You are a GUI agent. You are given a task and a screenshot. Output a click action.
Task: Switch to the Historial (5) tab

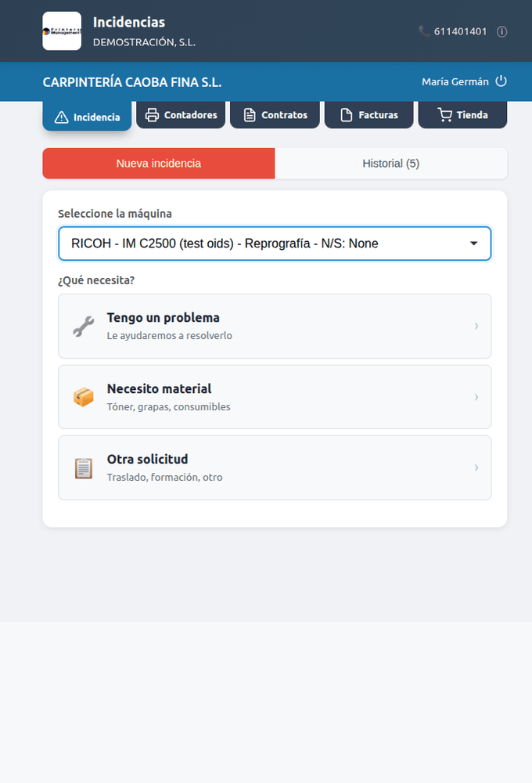pyautogui.click(x=390, y=164)
